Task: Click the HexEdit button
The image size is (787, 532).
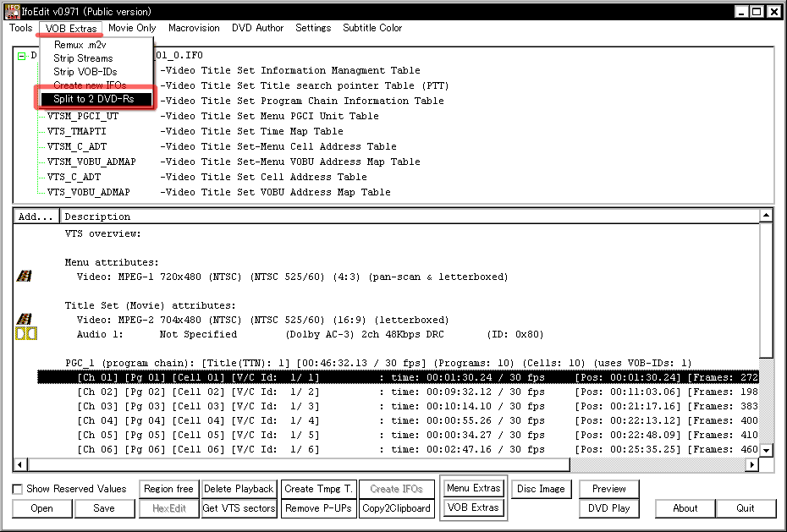Action: pyautogui.click(x=169, y=508)
